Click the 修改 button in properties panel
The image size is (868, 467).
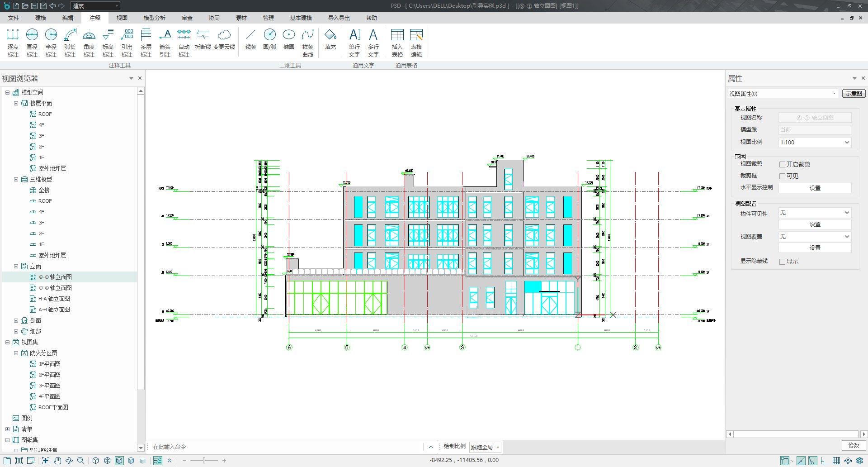[x=854, y=446]
